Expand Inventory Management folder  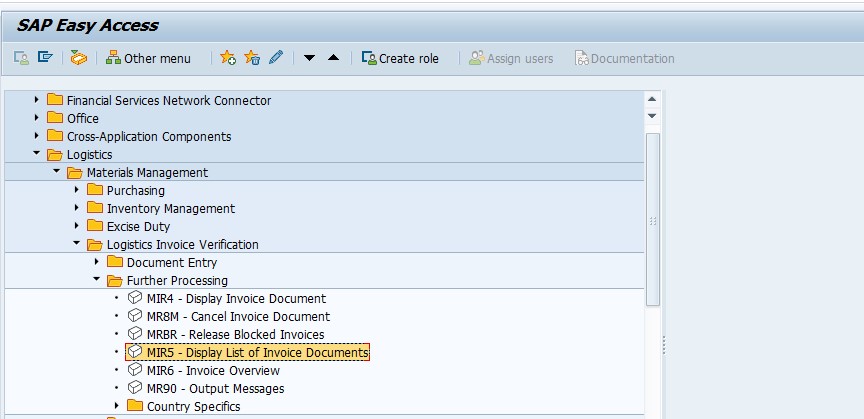(x=77, y=208)
